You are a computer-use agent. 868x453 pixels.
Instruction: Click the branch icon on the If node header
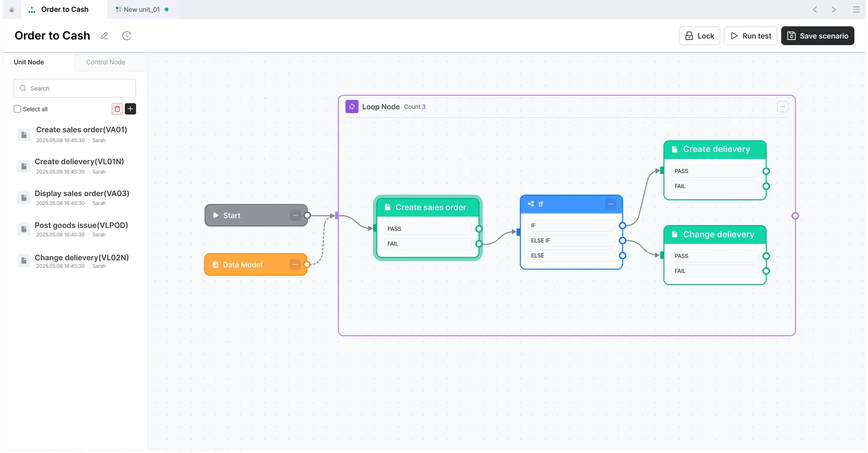531,204
